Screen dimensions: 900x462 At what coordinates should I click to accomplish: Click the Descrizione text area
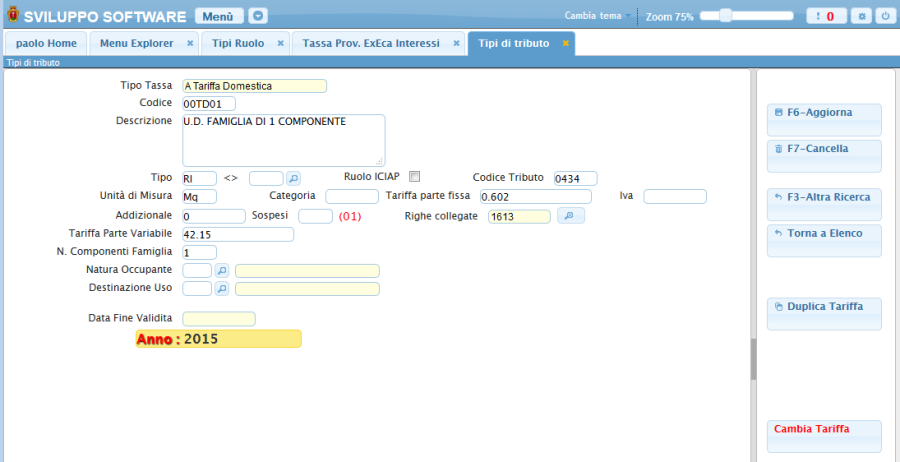coord(283,139)
